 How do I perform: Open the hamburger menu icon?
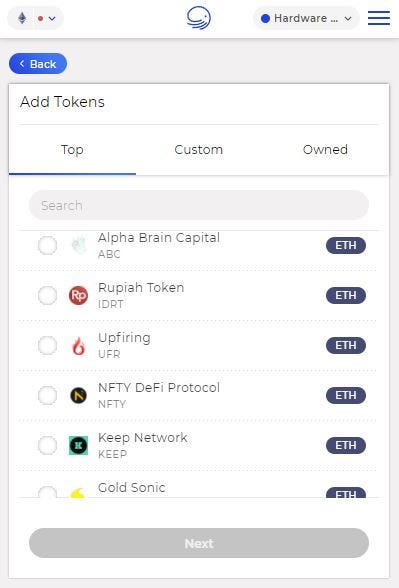coord(379,18)
